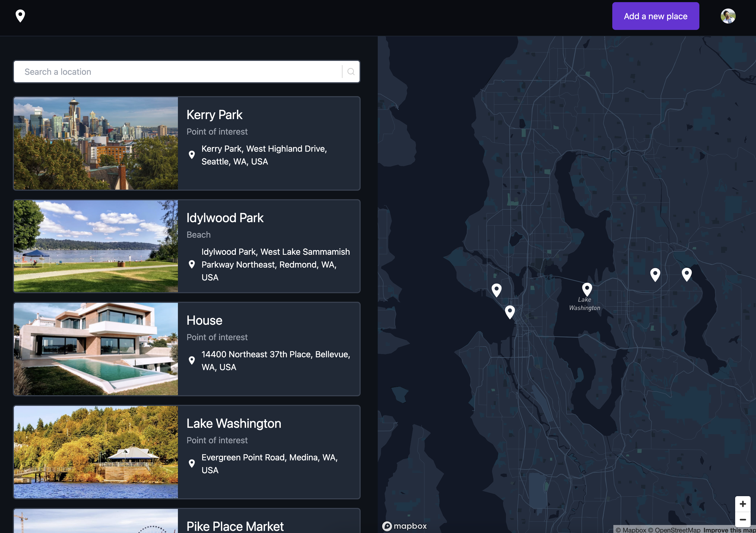
Task: Click the leftmost map pin marker
Action: (497, 290)
